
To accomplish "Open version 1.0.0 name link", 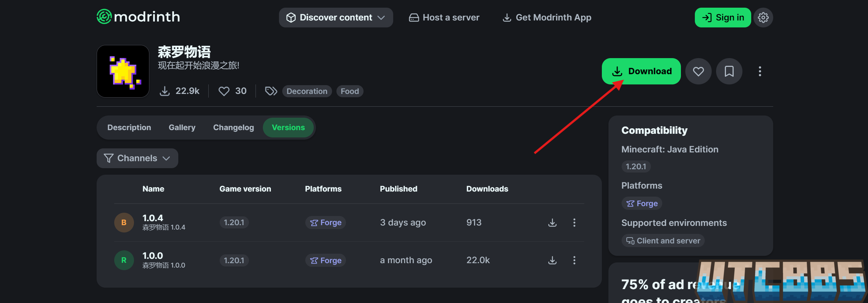I will 153,256.
